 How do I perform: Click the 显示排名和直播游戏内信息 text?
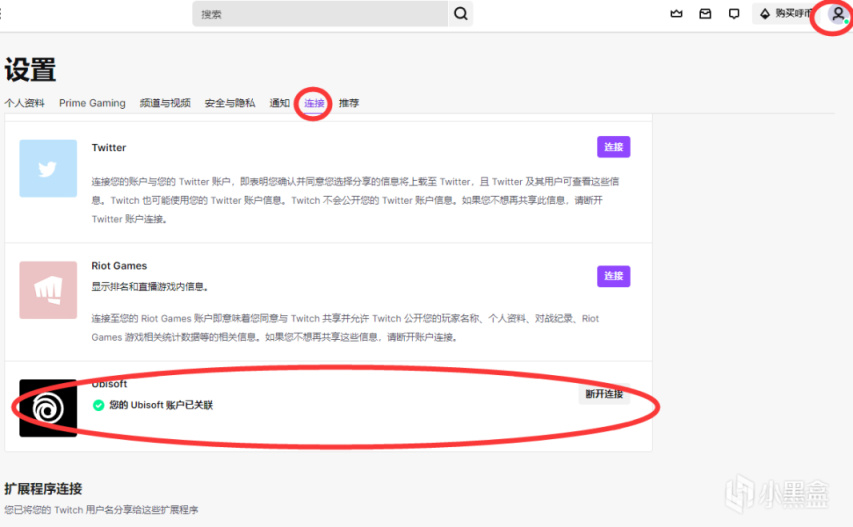coord(150,287)
